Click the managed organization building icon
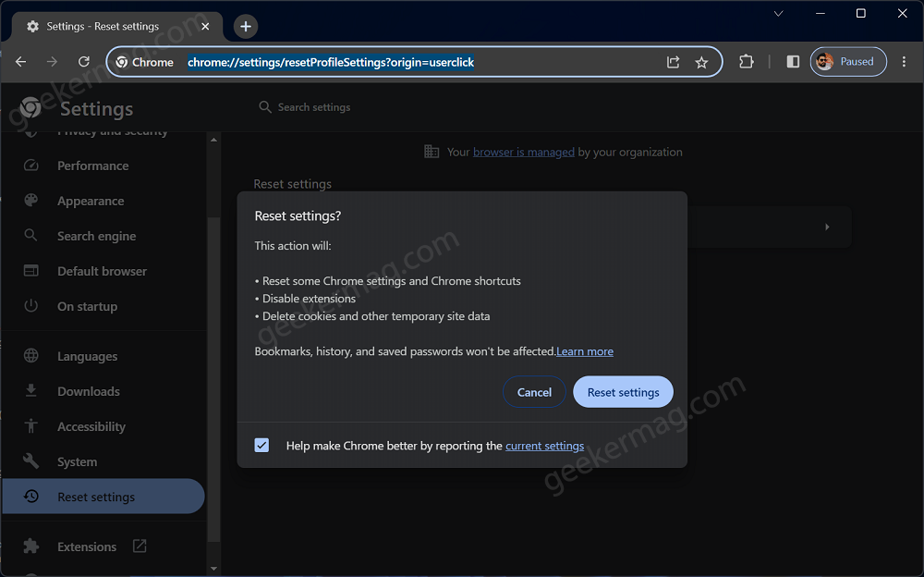This screenshot has height=577, width=924. click(x=432, y=152)
